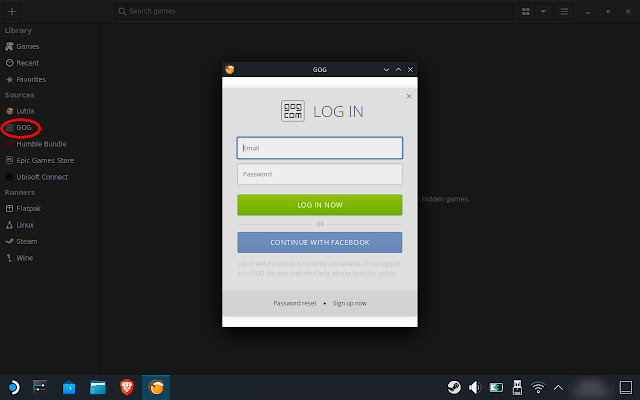Click the LOG IN NOW button

[x=320, y=205]
